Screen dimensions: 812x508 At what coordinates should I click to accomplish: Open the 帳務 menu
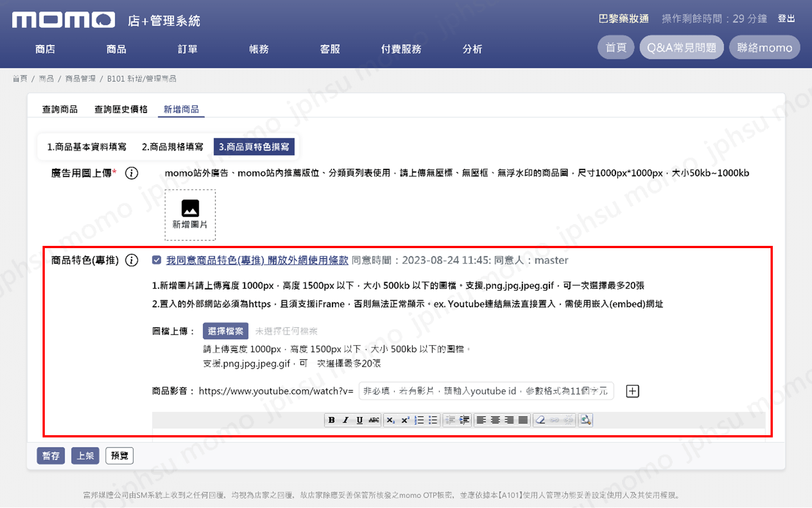[259, 49]
